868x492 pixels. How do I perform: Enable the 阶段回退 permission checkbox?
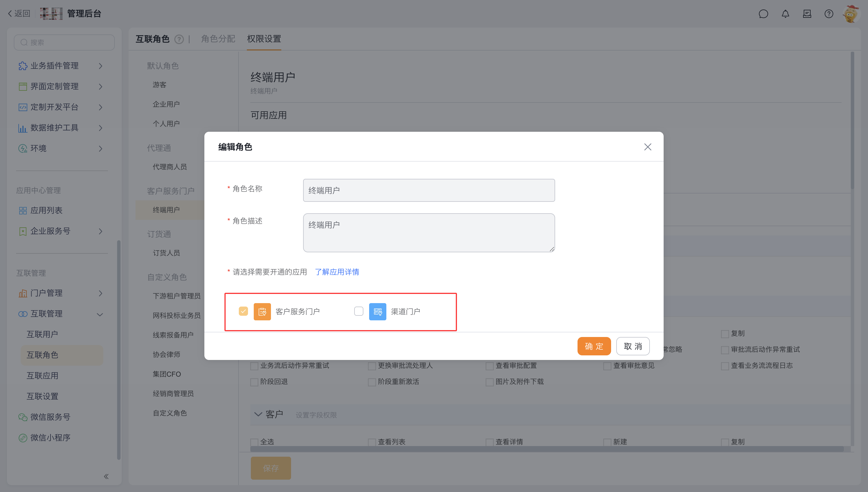tap(254, 382)
